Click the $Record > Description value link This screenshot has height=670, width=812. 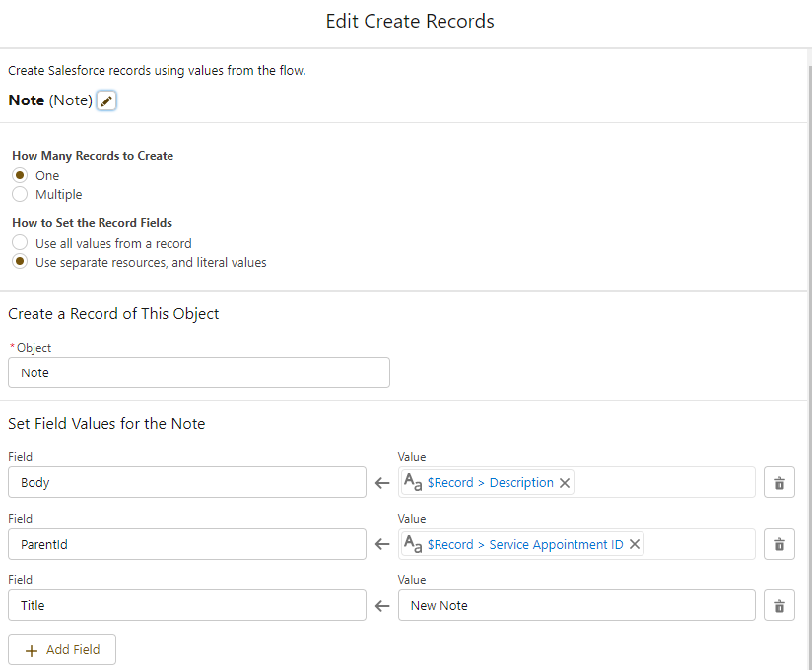point(490,483)
